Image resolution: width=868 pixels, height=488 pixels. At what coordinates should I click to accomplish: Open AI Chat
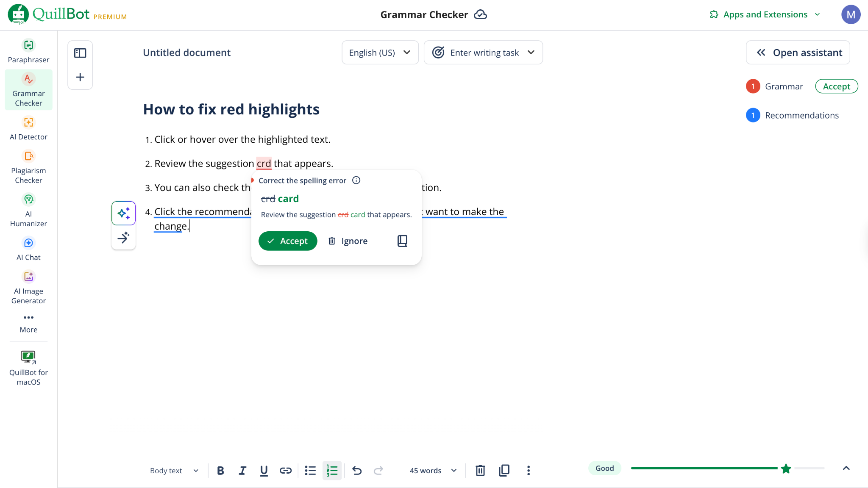pyautogui.click(x=28, y=249)
